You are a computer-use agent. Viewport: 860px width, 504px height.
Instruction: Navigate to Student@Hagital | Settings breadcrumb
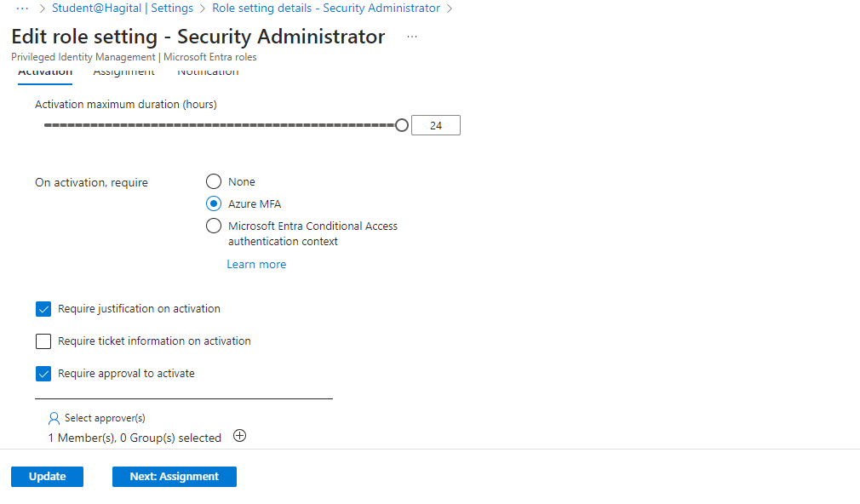(x=123, y=8)
